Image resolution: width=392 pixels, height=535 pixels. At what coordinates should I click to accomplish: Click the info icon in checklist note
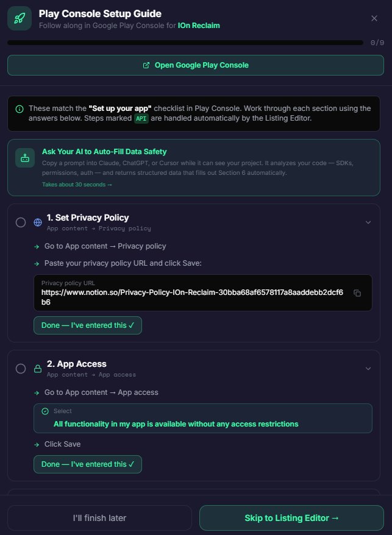tap(20, 109)
